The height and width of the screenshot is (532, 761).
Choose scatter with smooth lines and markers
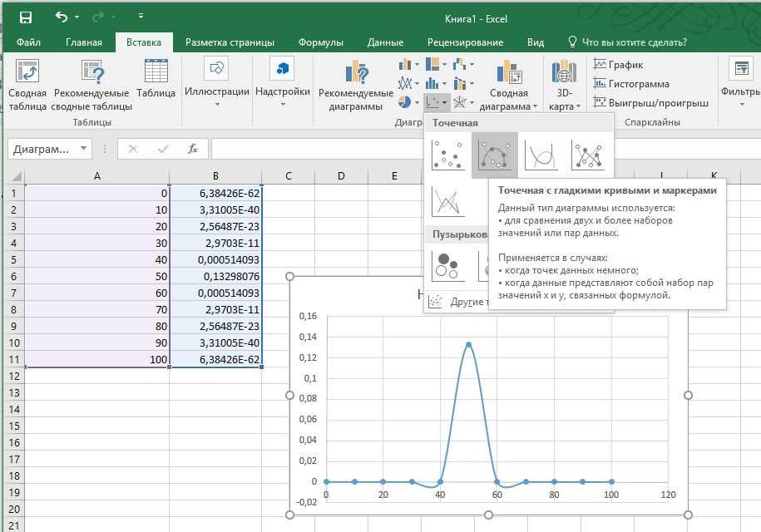(x=494, y=155)
